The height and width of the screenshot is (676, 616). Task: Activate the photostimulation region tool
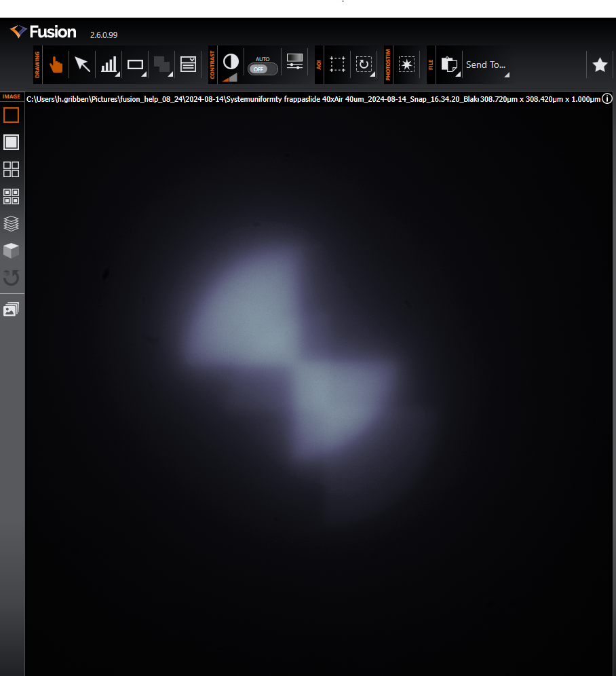(406, 64)
